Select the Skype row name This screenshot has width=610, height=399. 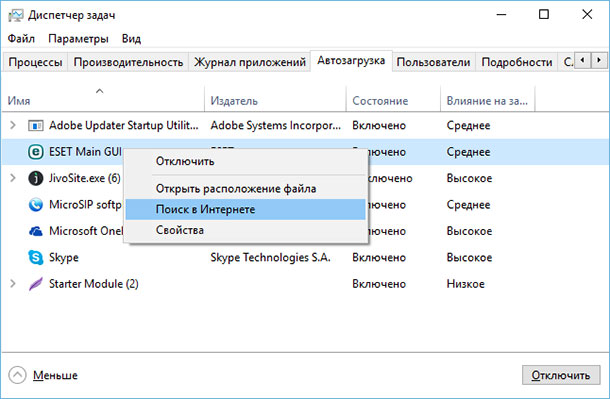tap(64, 257)
